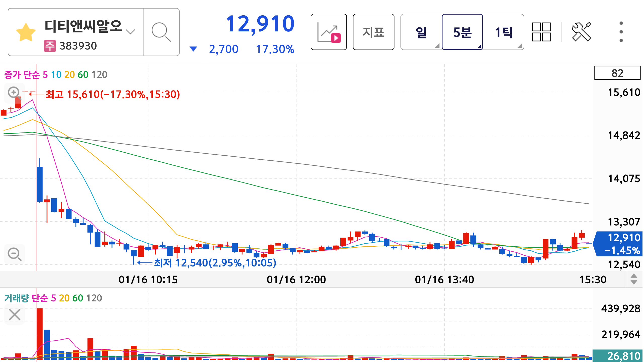The image size is (644, 362).
Task: Tap the 01/16 12:00 time label
Action: [x=296, y=280]
